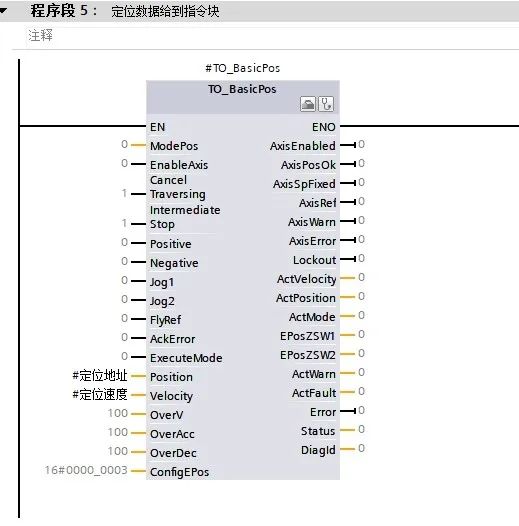Click the AxisEnabled output value
The width and height of the screenshot is (519, 526).
[361, 144]
